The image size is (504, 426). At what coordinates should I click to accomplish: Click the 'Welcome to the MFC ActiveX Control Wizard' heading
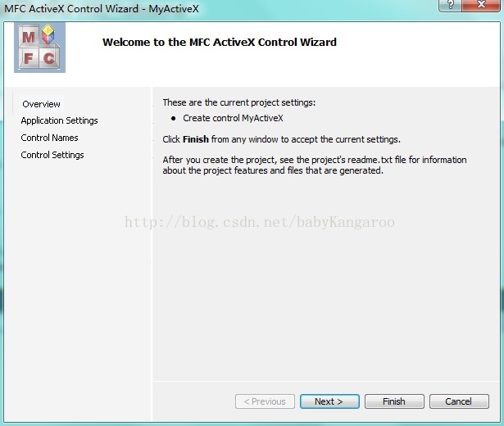[x=220, y=42]
